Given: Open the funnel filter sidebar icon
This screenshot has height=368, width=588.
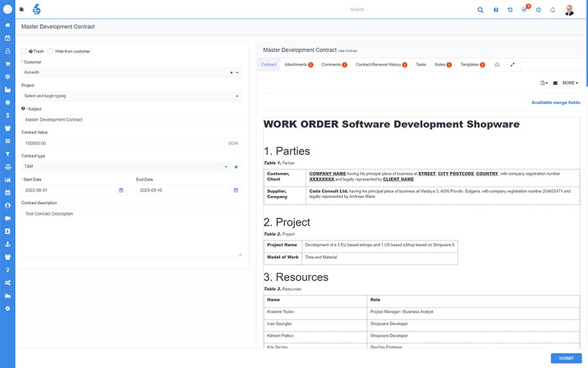Looking at the screenshot, I should click(7, 154).
